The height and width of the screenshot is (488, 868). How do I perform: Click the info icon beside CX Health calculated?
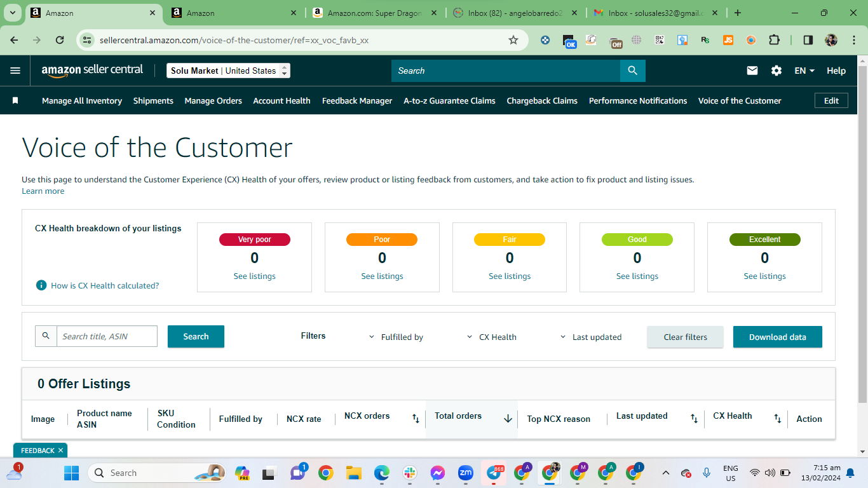coord(41,285)
